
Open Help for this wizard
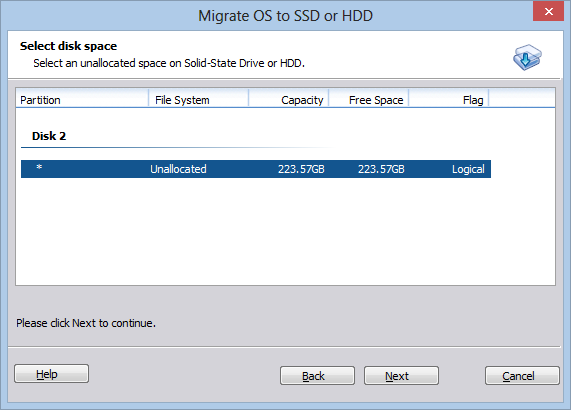click(51, 374)
